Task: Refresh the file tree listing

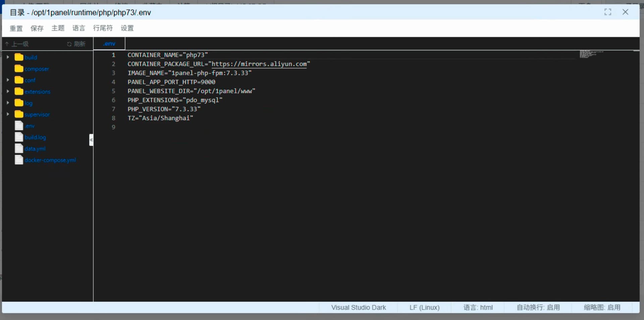Action: [x=76, y=44]
